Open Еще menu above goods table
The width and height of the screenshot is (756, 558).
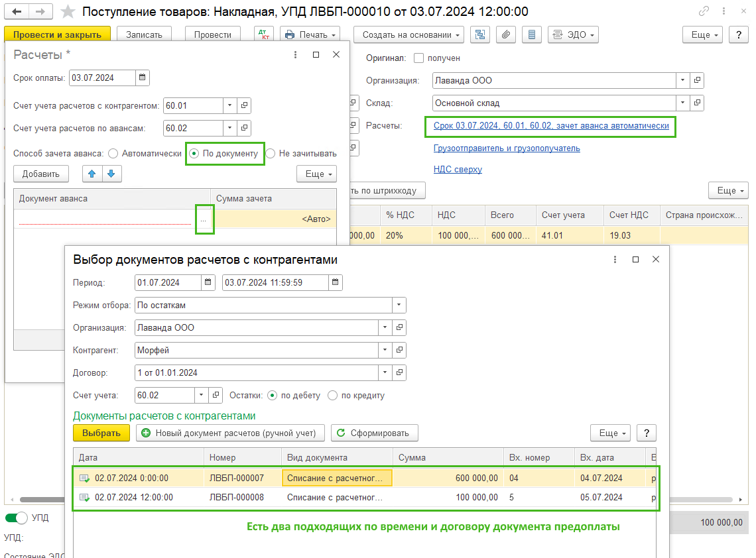pos(728,190)
